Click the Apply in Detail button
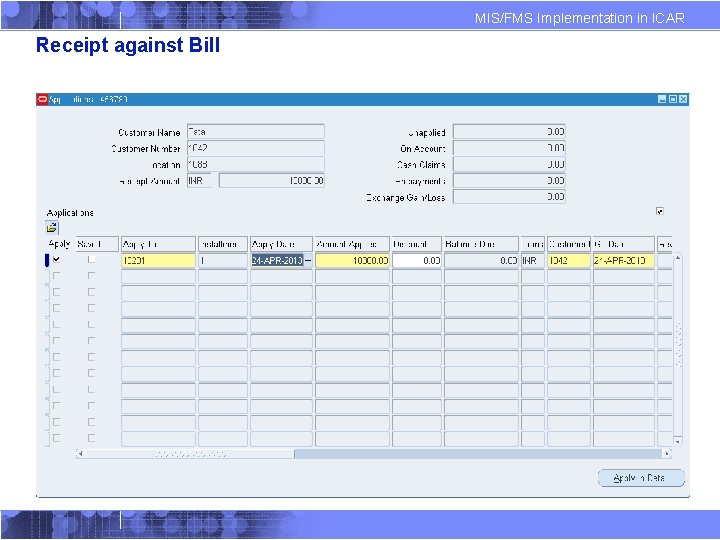Image resolution: width=720 pixels, height=540 pixels. 641,478
